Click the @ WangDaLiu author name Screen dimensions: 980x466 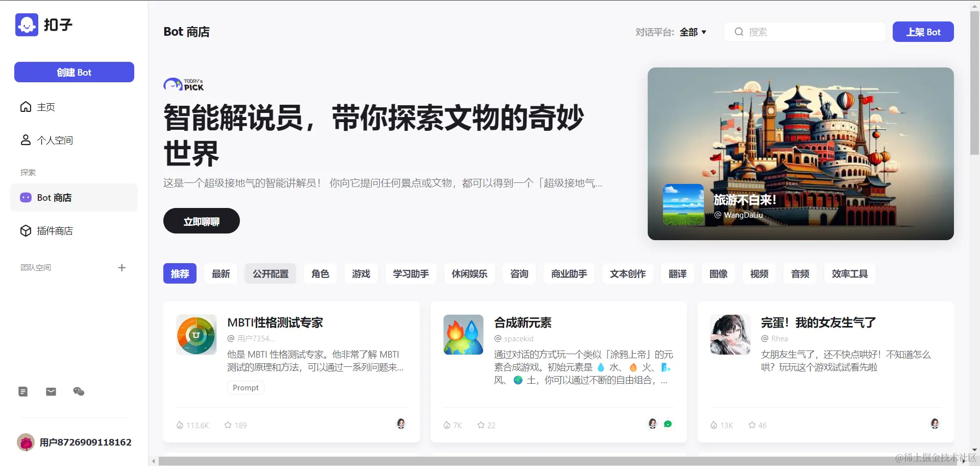(739, 215)
